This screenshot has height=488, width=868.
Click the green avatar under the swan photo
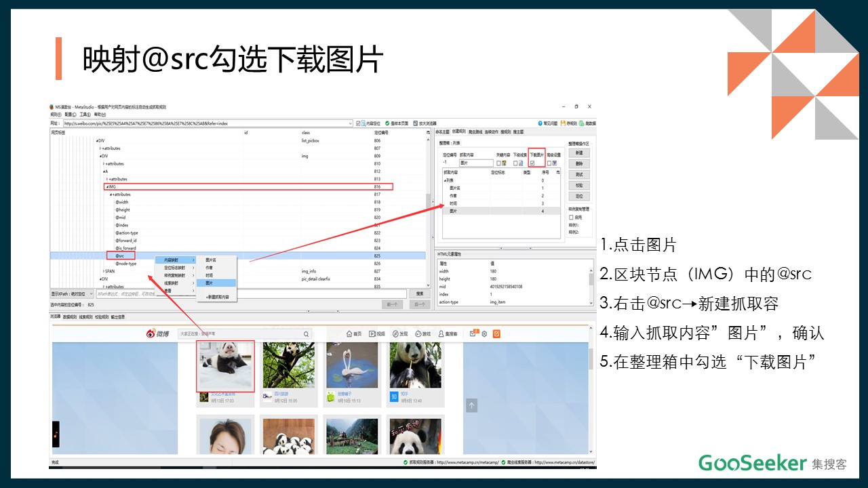(x=331, y=396)
